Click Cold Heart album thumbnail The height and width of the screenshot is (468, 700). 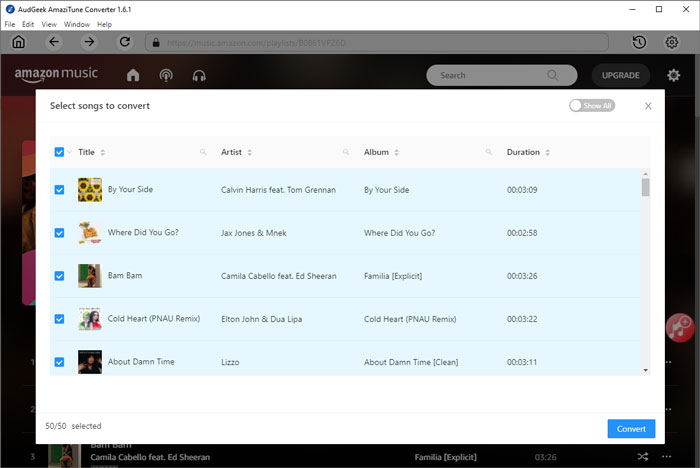coord(90,319)
